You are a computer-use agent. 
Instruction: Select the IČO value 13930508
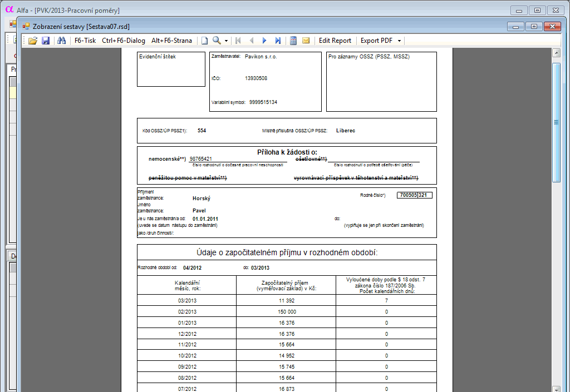click(x=256, y=78)
